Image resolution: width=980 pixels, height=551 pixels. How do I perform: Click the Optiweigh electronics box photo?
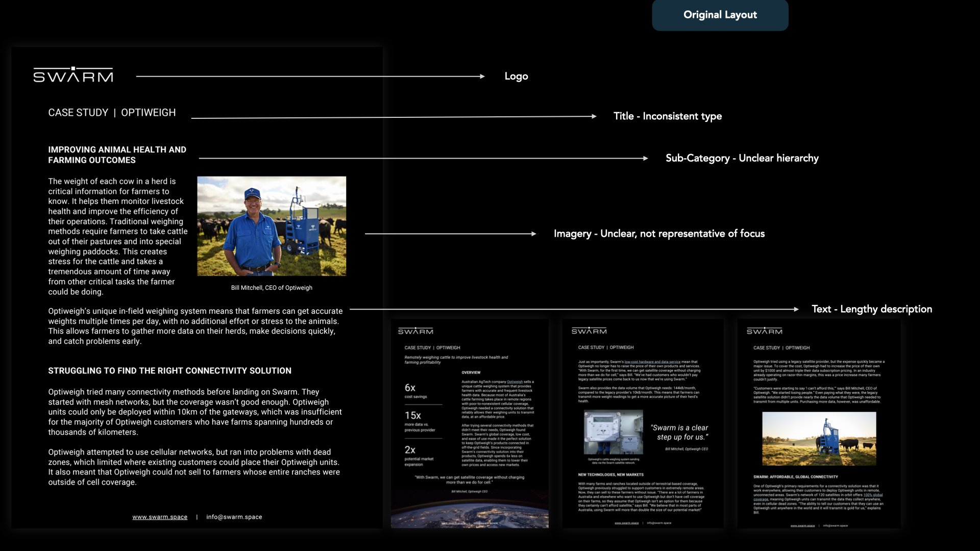[614, 432]
